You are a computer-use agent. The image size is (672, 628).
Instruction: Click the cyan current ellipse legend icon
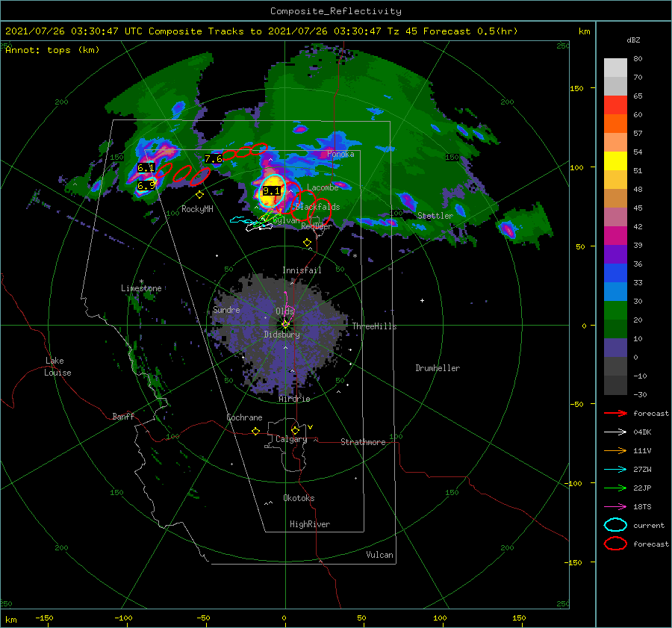[x=615, y=525]
